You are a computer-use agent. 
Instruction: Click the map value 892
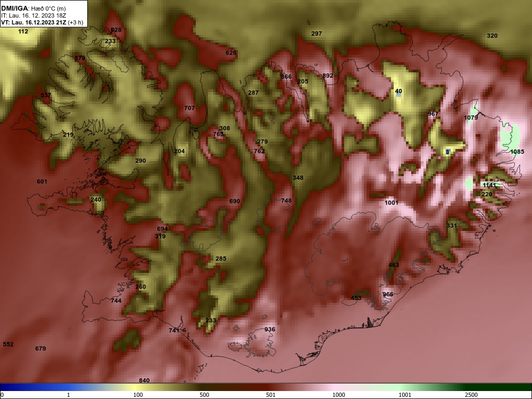coord(328,76)
